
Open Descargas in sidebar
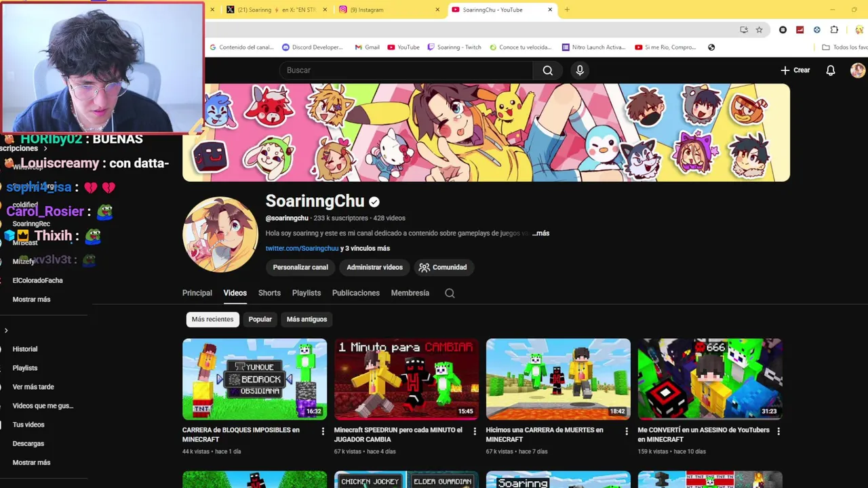tap(28, 444)
